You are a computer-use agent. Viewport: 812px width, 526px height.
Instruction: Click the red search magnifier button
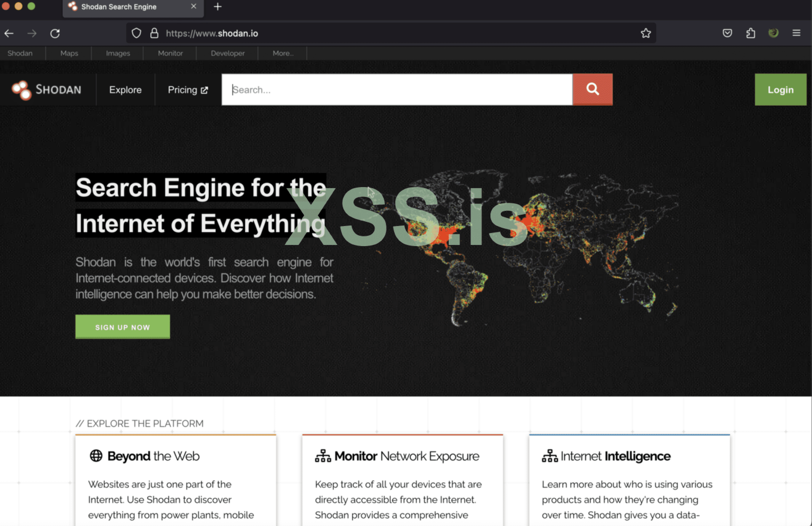pyautogui.click(x=592, y=90)
